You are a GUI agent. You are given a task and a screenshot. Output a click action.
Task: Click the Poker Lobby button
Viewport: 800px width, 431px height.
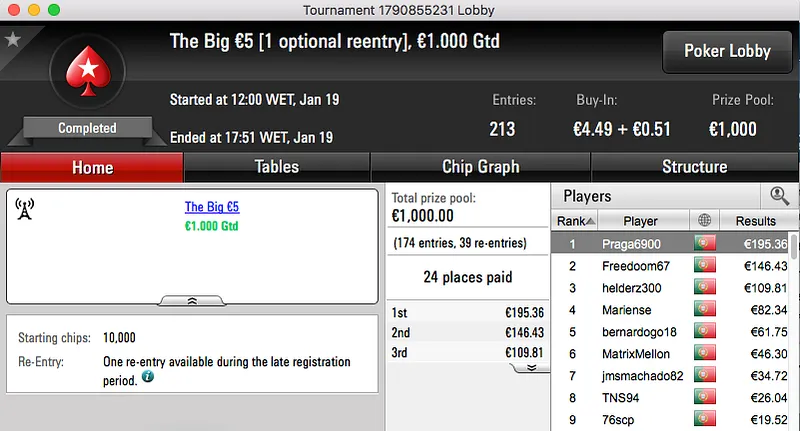725,51
